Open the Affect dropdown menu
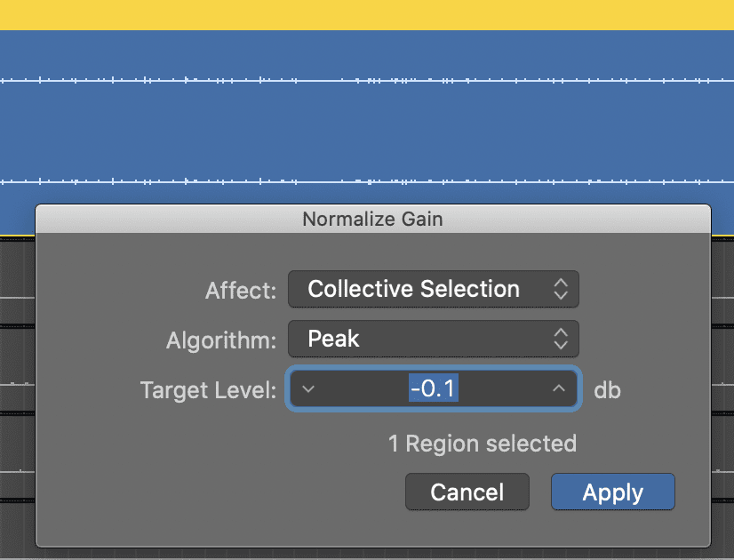 click(x=434, y=289)
